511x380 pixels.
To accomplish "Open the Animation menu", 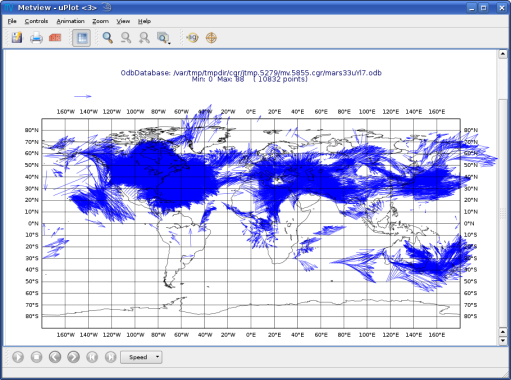I will [x=70, y=21].
